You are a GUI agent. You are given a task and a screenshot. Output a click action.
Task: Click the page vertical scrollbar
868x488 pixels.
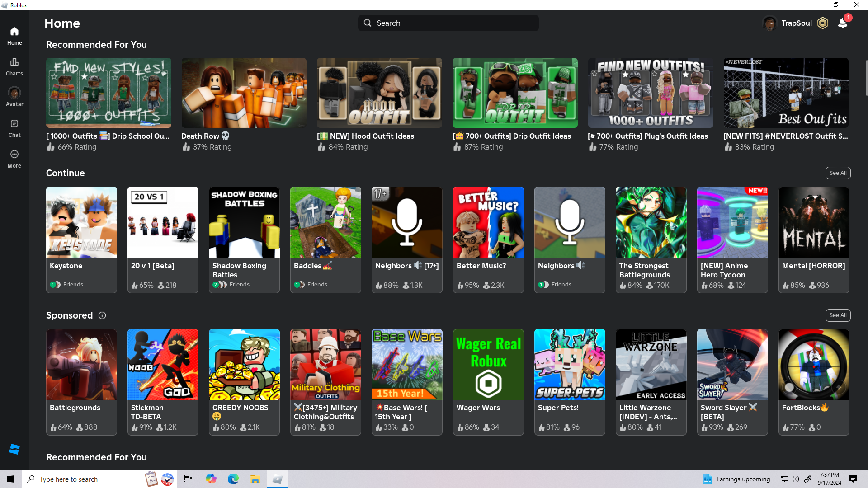click(866, 78)
